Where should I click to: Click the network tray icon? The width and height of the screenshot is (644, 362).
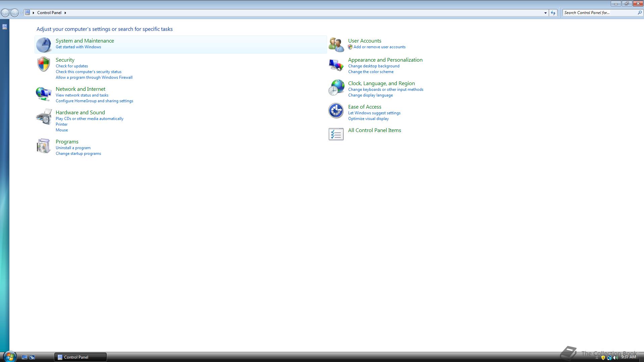609,358
